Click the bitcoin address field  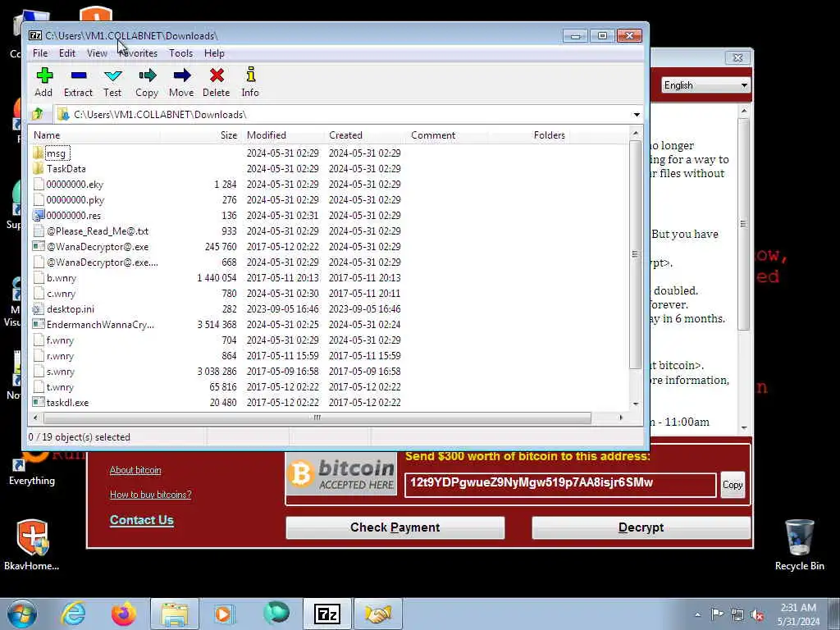point(560,485)
